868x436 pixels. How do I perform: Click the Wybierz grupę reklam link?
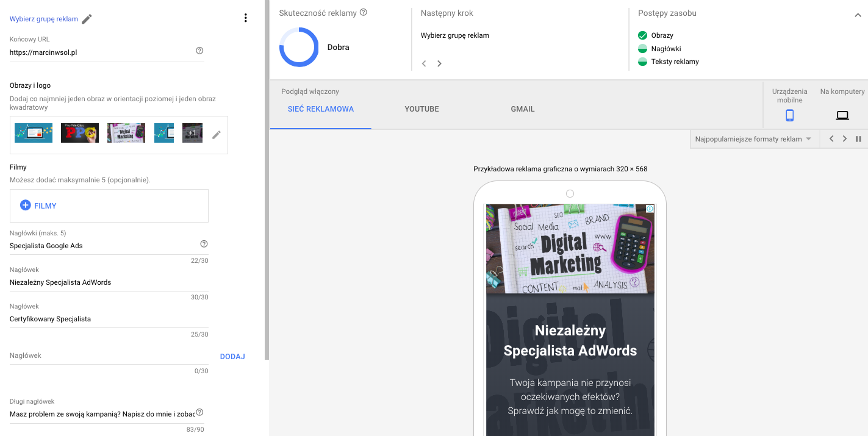point(44,19)
